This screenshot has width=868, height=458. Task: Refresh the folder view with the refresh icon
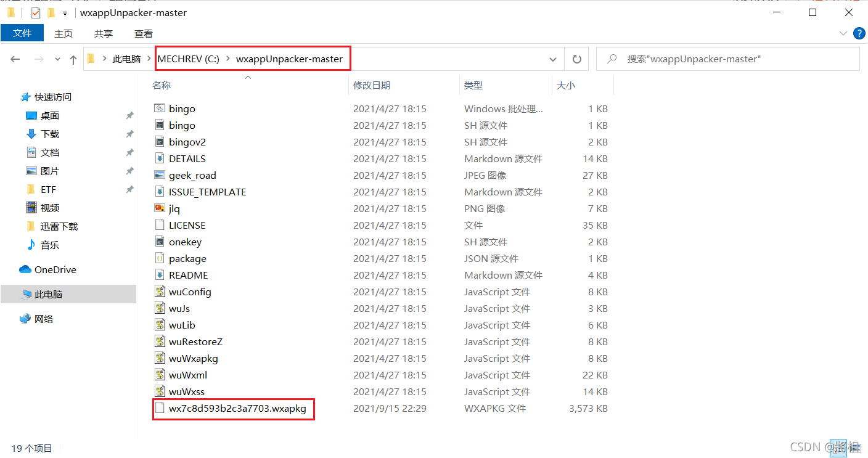576,59
